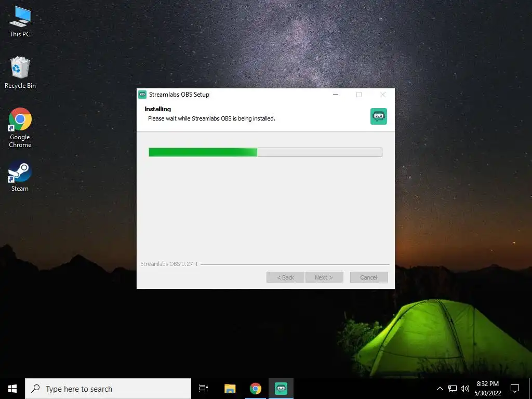Open File Explorer from taskbar
The width and height of the screenshot is (532, 399).
pos(230,389)
